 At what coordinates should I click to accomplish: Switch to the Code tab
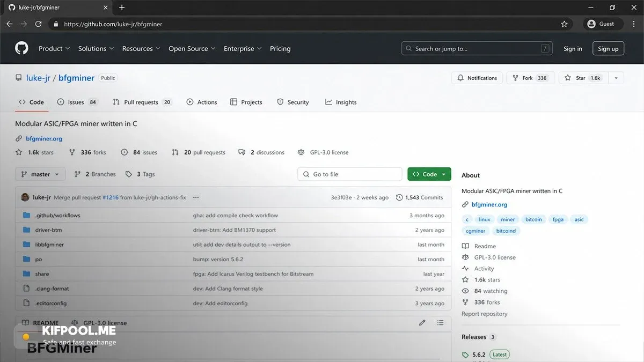31,102
